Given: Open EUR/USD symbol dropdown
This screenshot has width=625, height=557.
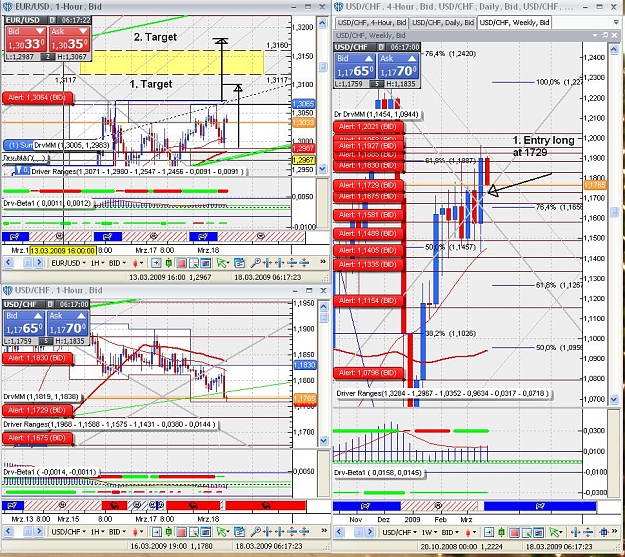Looking at the screenshot, I should [69, 263].
